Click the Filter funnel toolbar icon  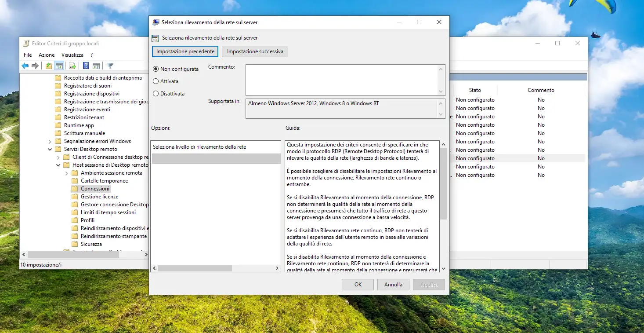pos(110,66)
